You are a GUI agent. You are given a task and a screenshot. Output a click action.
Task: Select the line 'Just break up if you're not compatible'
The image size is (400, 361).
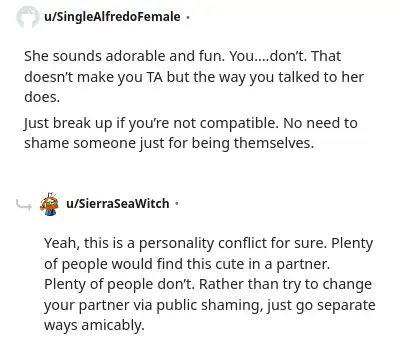click(191, 124)
